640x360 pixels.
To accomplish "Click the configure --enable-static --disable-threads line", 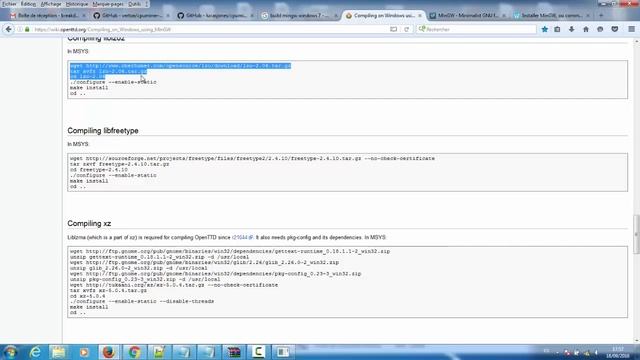I will pyautogui.click(x=142, y=302).
